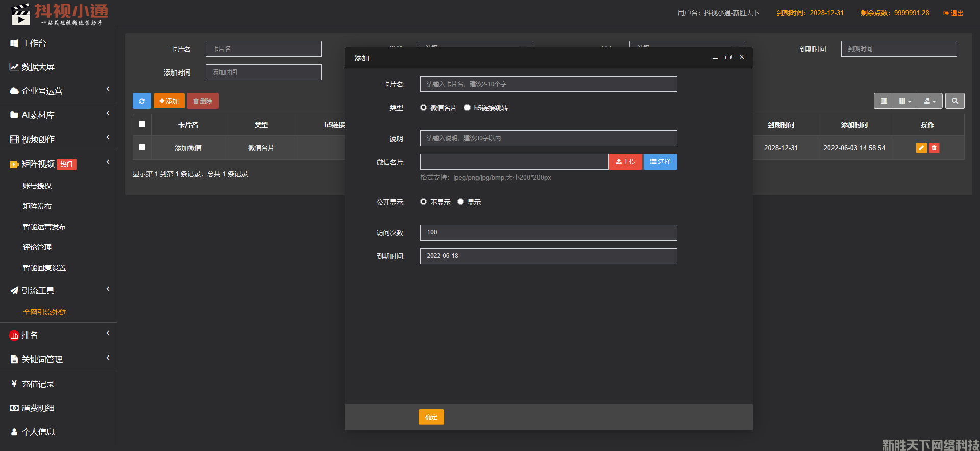Select the h5链接跳转 radio option
980x451 pixels.
pyautogui.click(x=467, y=108)
